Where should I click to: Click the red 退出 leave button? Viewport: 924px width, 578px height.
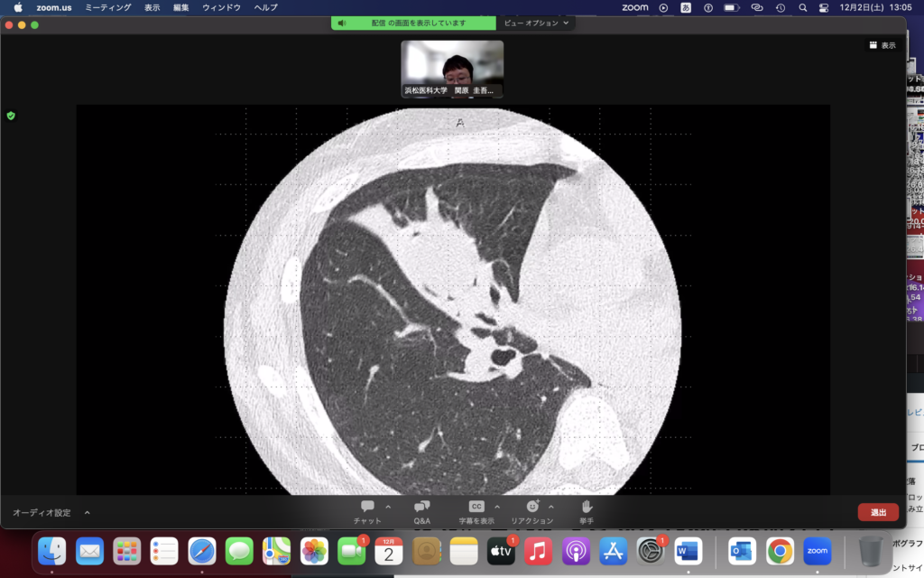coord(877,512)
